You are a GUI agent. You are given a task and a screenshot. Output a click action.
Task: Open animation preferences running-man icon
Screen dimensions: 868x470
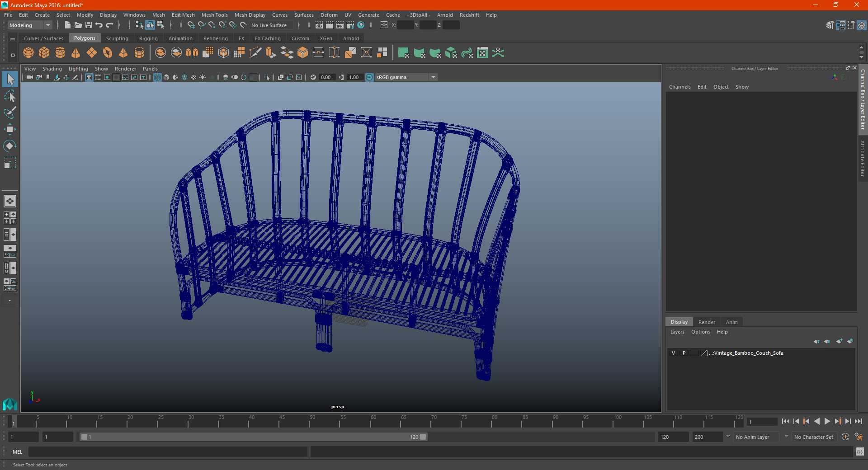tap(859, 437)
